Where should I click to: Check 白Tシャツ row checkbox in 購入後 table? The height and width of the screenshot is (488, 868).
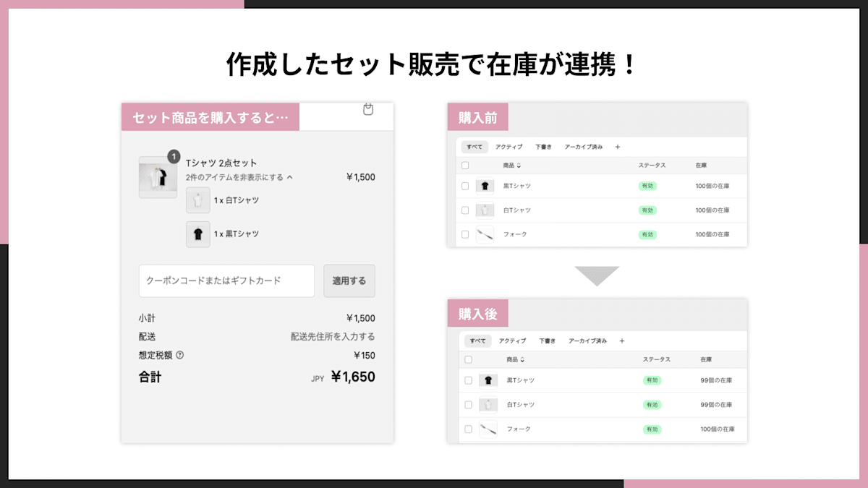468,405
